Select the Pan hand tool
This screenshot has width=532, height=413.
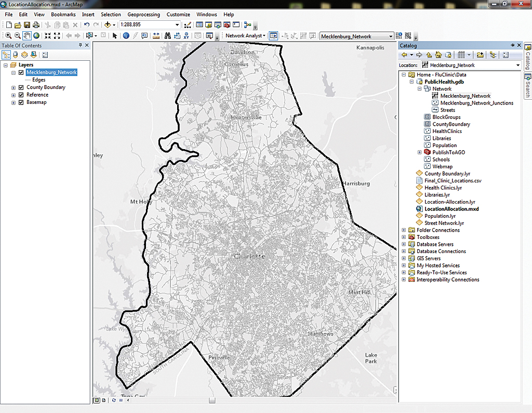(26, 36)
